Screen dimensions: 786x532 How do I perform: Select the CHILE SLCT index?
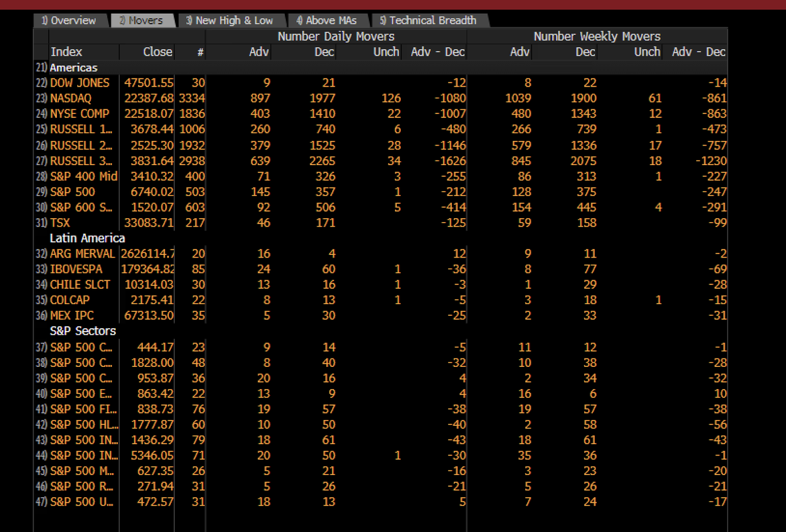(x=81, y=285)
